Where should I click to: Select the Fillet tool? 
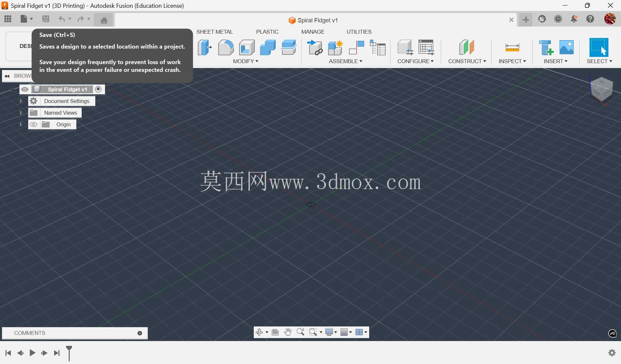click(226, 48)
